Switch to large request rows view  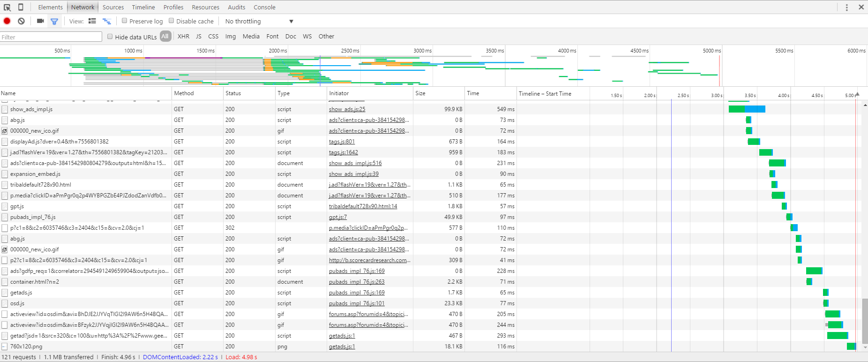point(92,21)
